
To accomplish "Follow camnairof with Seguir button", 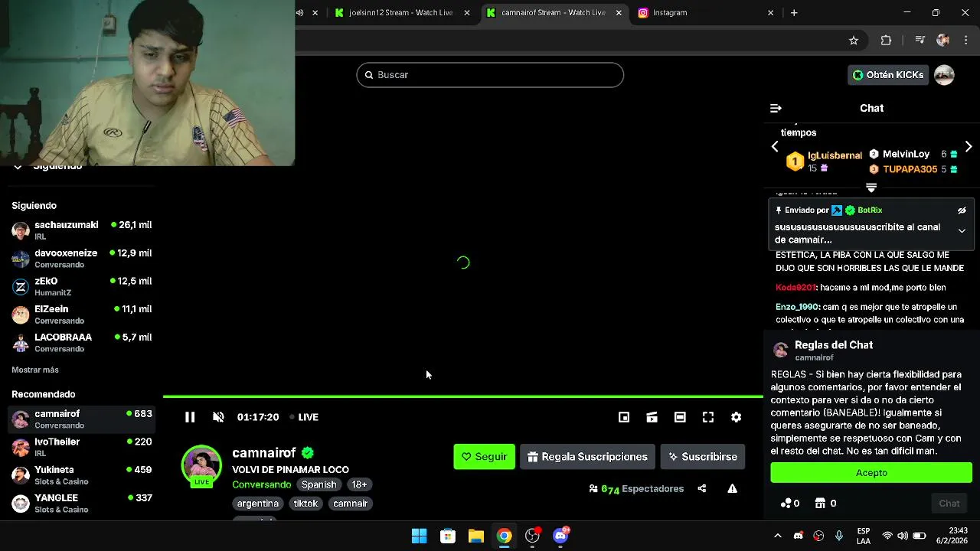I will click(x=485, y=457).
